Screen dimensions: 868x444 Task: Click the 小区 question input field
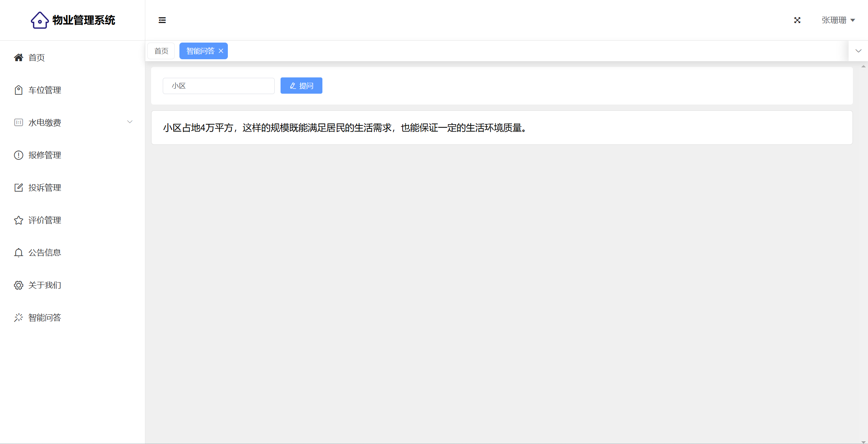(x=219, y=86)
